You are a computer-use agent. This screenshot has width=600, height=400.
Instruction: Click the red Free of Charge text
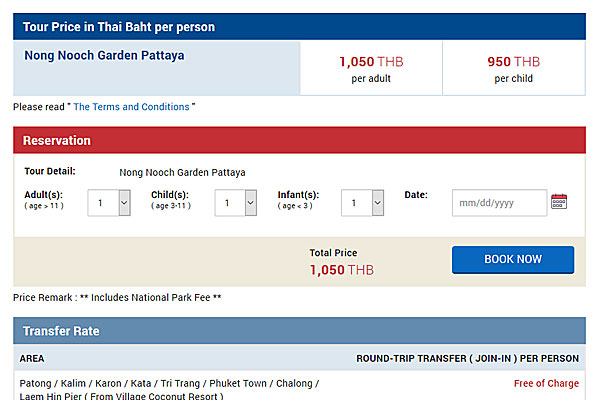[x=546, y=383]
